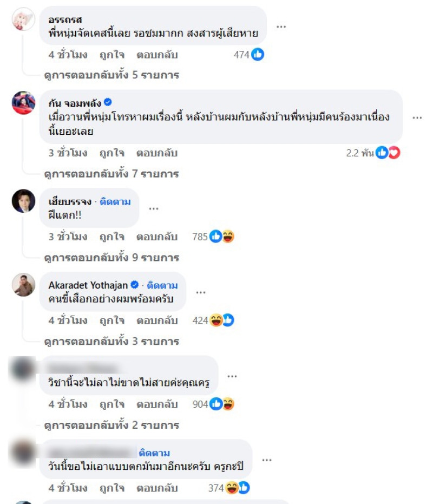Reply to Akaradet Yothajan comment with ตอบกลับ
Screen dimensions: 433x504
pyautogui.click(x=157, y=320)
